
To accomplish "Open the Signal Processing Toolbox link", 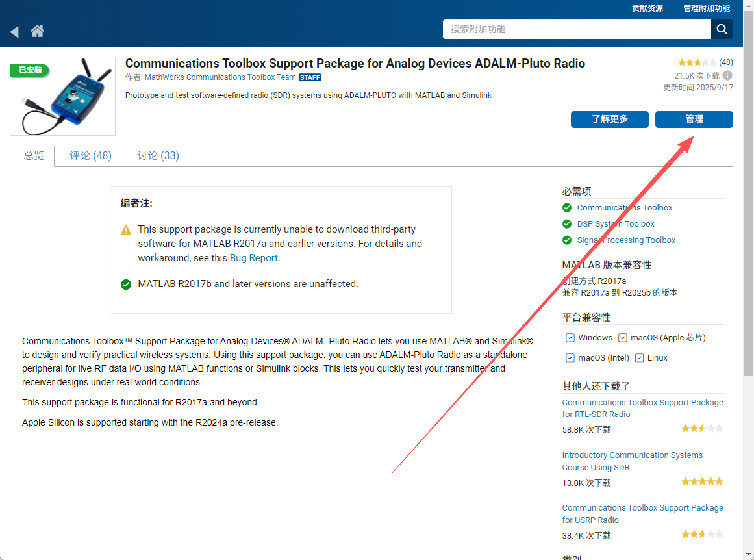I will click(x=626, y=240).
